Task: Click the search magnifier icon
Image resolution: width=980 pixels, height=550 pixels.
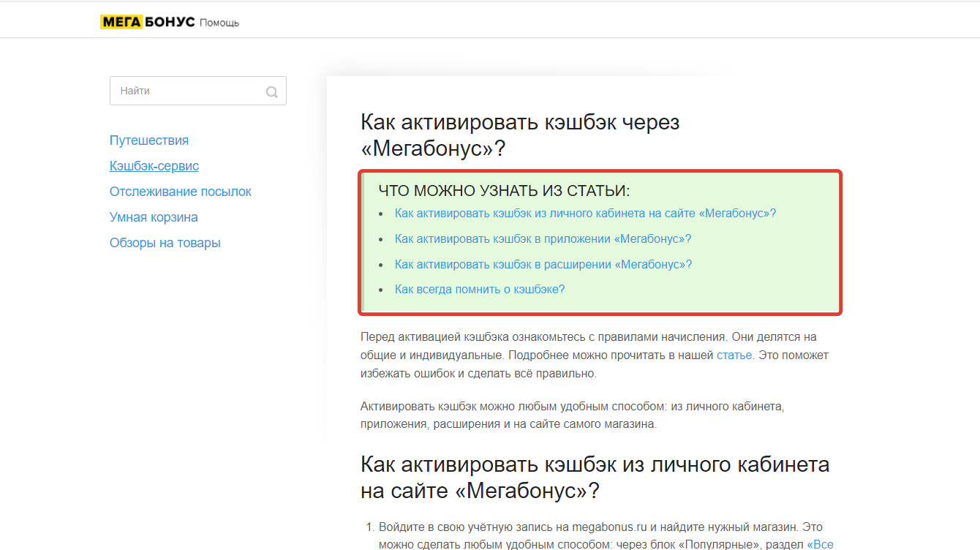Action: click(272, 92)
